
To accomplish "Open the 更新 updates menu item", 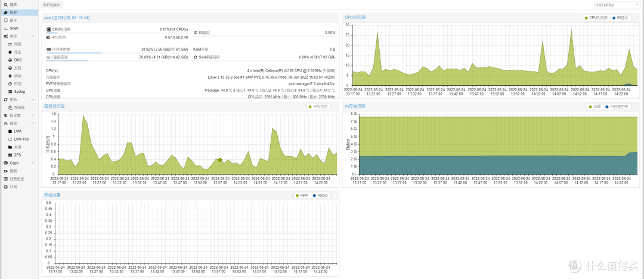I will pos(19,100).
